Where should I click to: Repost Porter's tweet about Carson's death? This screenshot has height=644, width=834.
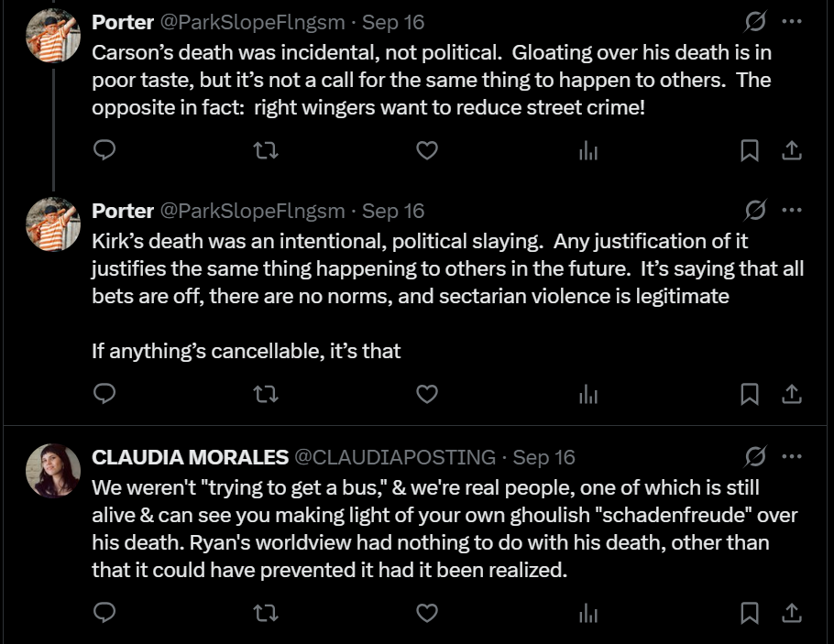pos(265,149)
